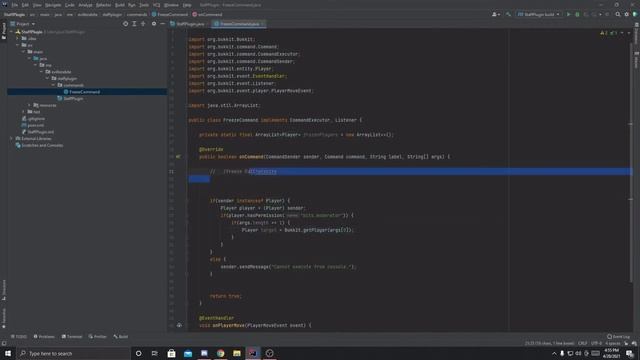Click the Select Opened File target icon

tap(125, 24)
